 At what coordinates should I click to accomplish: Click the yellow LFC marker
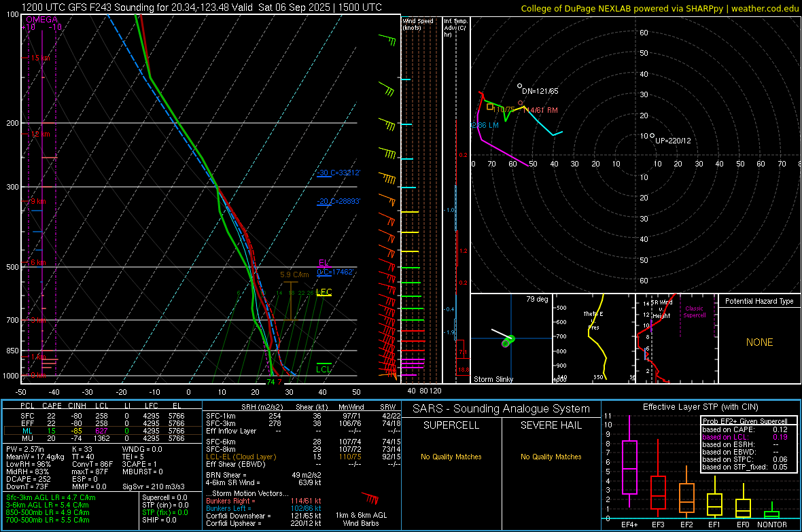pos(324,292)
